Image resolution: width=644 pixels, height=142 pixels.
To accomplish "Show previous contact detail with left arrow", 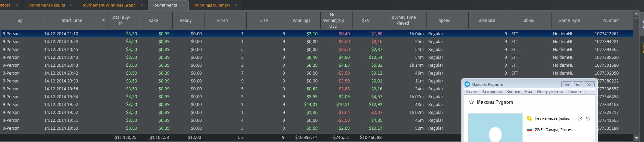I will (581, 118).
